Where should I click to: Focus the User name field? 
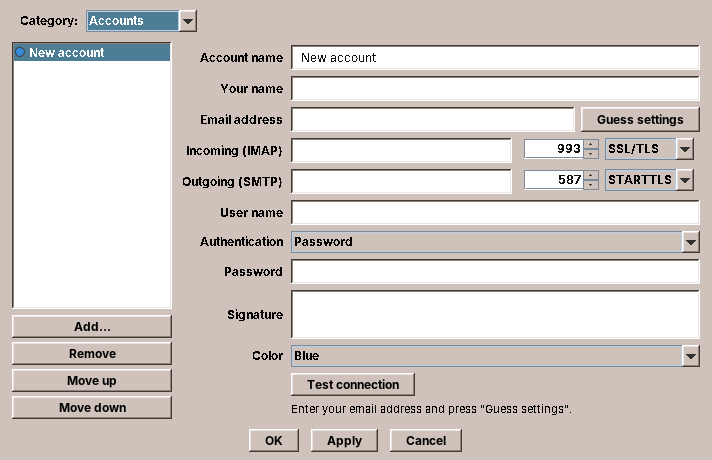[495, 212]
